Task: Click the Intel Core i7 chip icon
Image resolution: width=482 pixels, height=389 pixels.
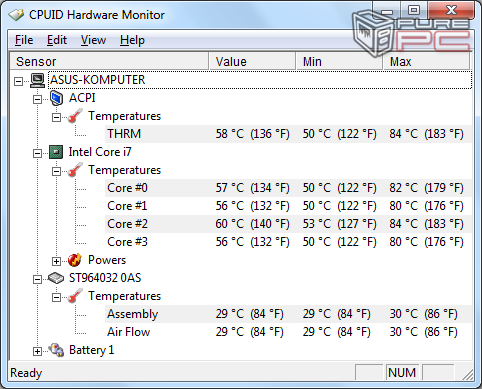Action: (56, 152)
